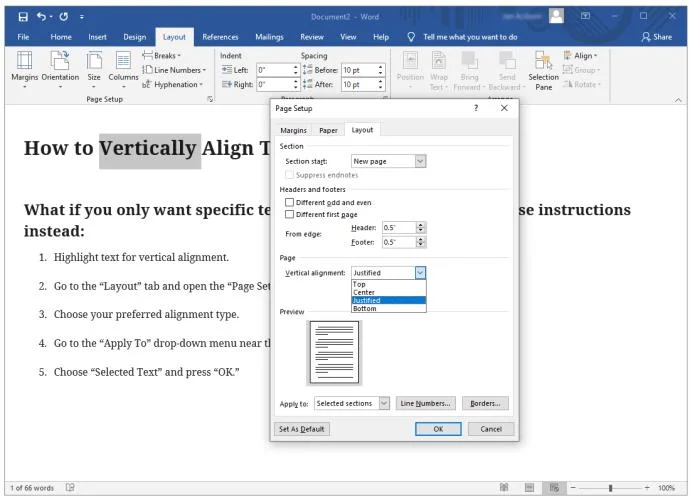This screenshot has height=498, width=690.
Task: Confirm the dialog with OK
Action: pos(438,429)
